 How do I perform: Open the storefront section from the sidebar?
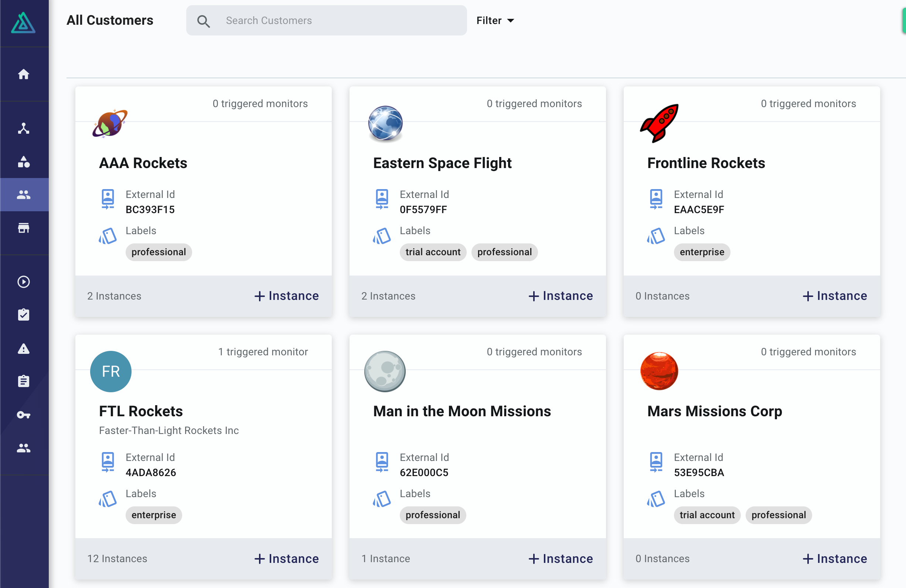(24, 228)
